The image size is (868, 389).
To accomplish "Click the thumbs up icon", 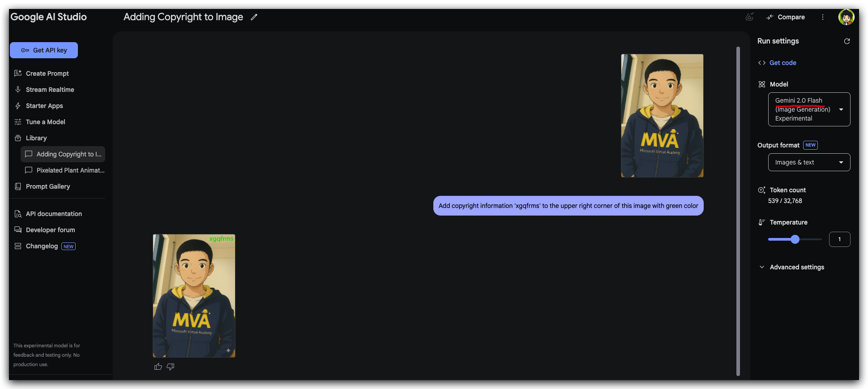I will click(x=158, y=367).
